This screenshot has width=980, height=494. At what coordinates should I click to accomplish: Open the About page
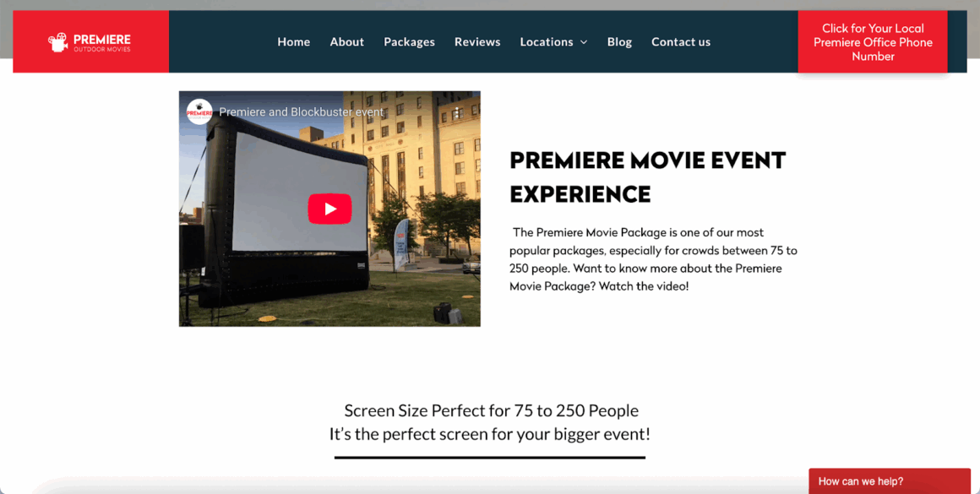(x=347, y=42)
